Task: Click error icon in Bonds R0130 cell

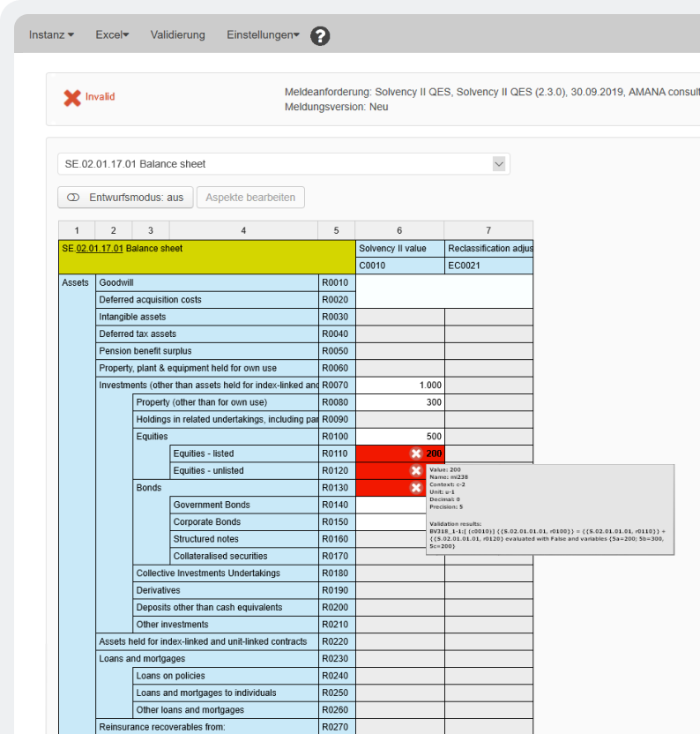Action: tap(416, 488)
